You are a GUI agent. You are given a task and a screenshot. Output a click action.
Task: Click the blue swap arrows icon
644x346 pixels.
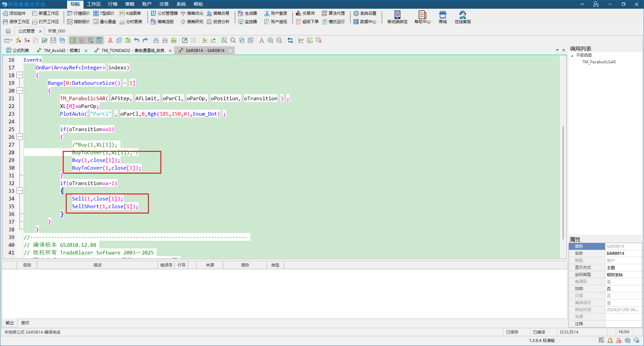pos(290,40)
